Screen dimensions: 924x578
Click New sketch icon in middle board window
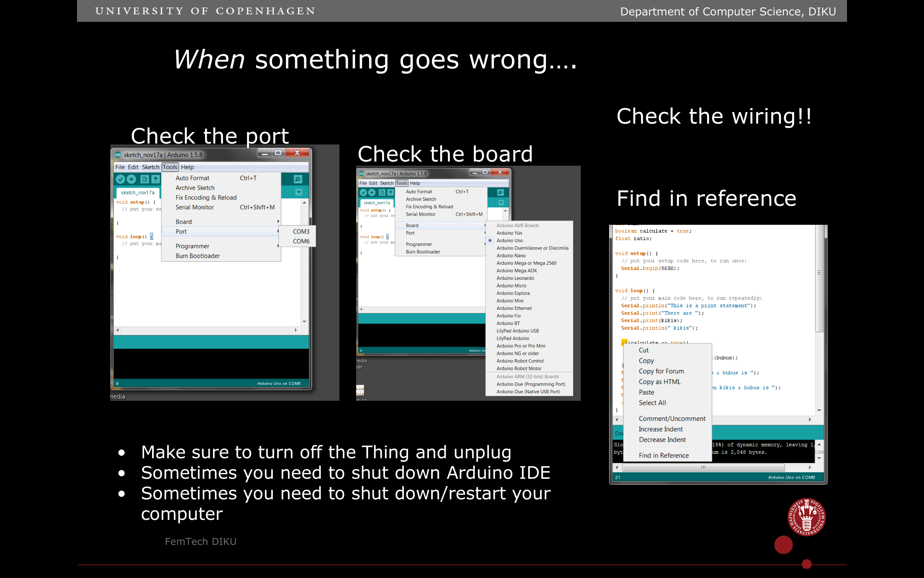[x=382, y=193]
